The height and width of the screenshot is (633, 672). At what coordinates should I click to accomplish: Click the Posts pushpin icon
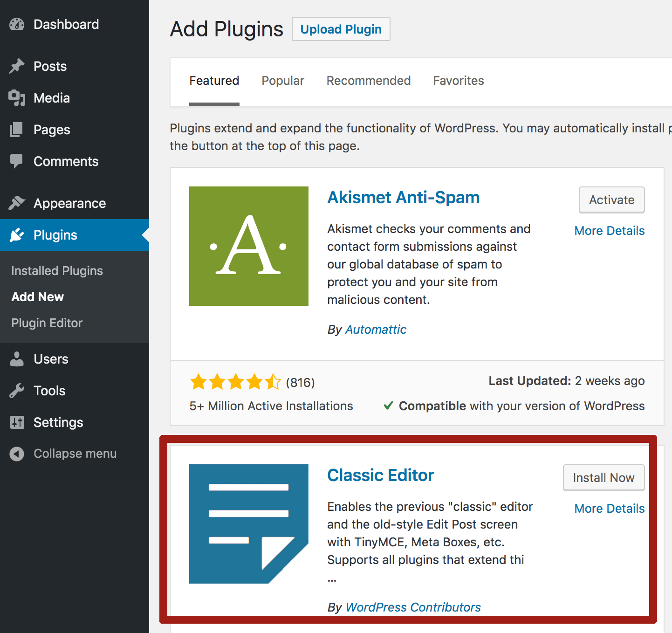(17, 66)
